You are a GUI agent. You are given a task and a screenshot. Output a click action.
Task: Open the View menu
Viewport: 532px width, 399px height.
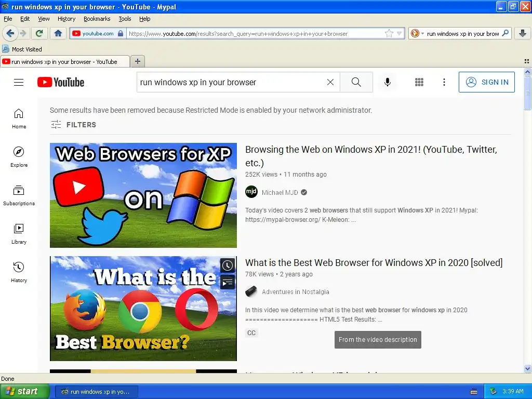coord(44,19)
